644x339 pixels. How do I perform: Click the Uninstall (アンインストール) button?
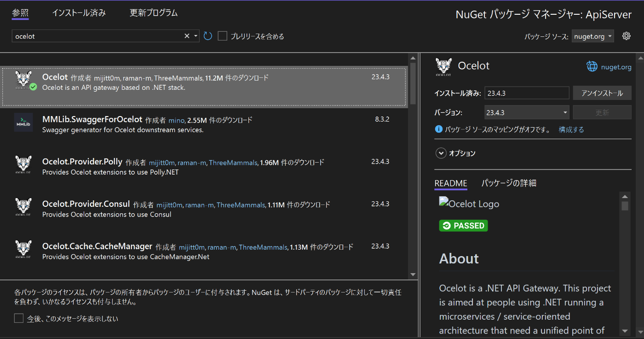pyautogui.click(x=602, y=93)
